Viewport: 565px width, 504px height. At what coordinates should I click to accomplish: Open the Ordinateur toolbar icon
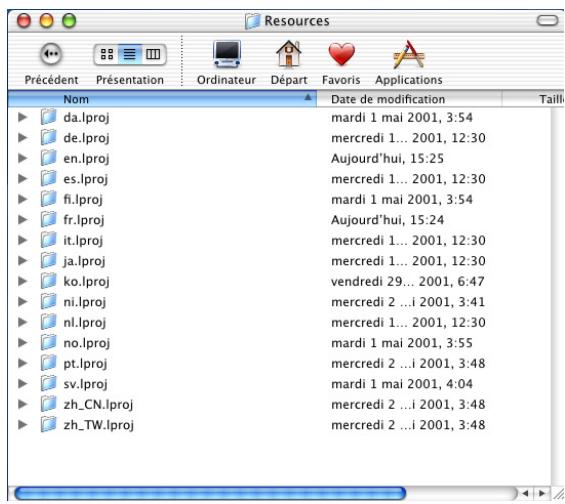pos(227,54)
